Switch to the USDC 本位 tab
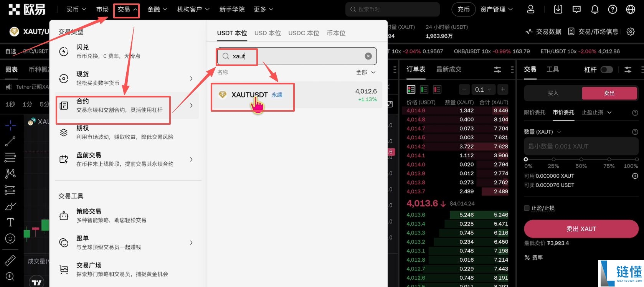Viewport: 644px width, 287px height. point(304,33)
